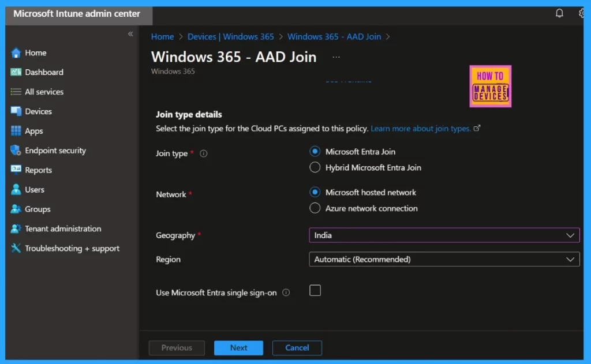Go to All services

click(x=44, y=92)
